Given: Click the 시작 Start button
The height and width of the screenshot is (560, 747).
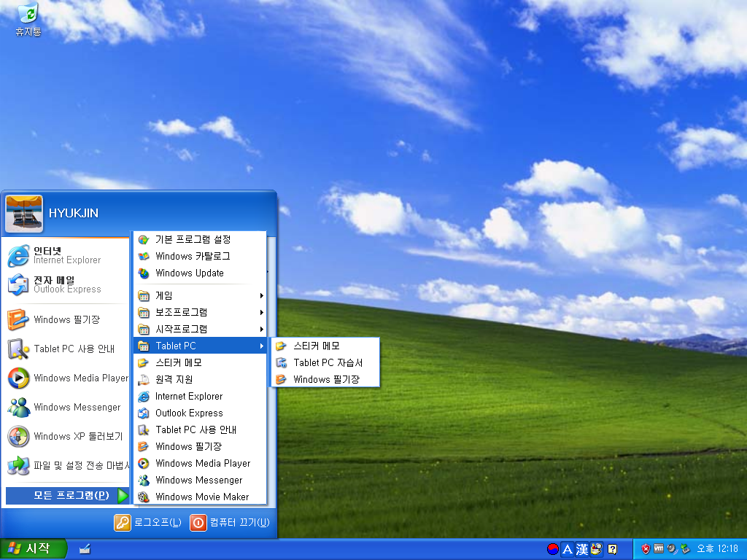Looking at the screenshot, I should pyautogui.click(x=33, y=549).
